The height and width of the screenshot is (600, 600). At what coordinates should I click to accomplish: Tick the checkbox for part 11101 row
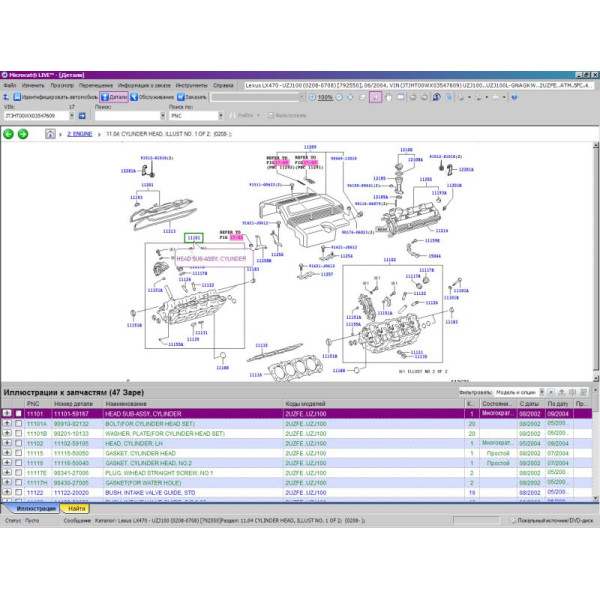[x=18, y=413]
